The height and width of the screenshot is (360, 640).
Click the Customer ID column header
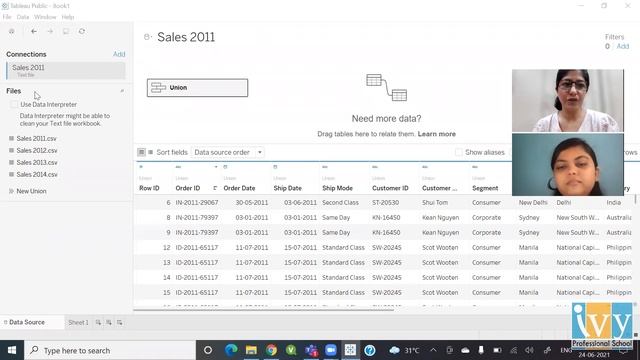tap(390, 188)
